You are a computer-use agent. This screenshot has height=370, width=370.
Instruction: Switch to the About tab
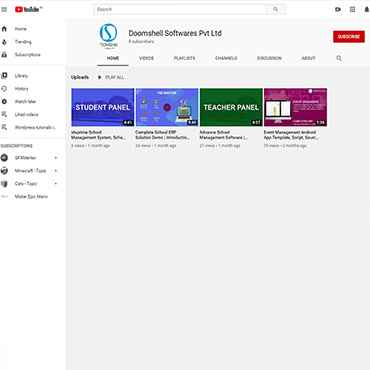[x=308, y=58]
